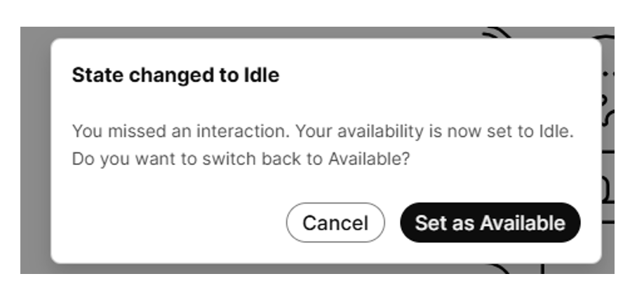This screenshot has height=307, width=644.
Task: Click the word "Available" on the dark button
Action: [523, 223]
